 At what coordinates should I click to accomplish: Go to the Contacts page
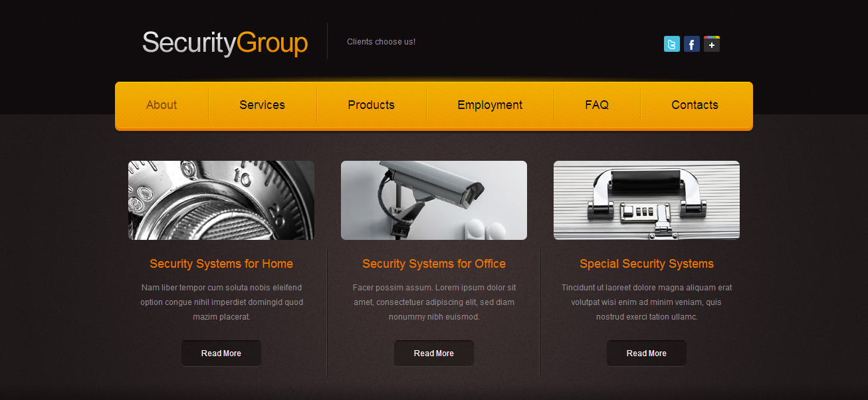point(695,105)
